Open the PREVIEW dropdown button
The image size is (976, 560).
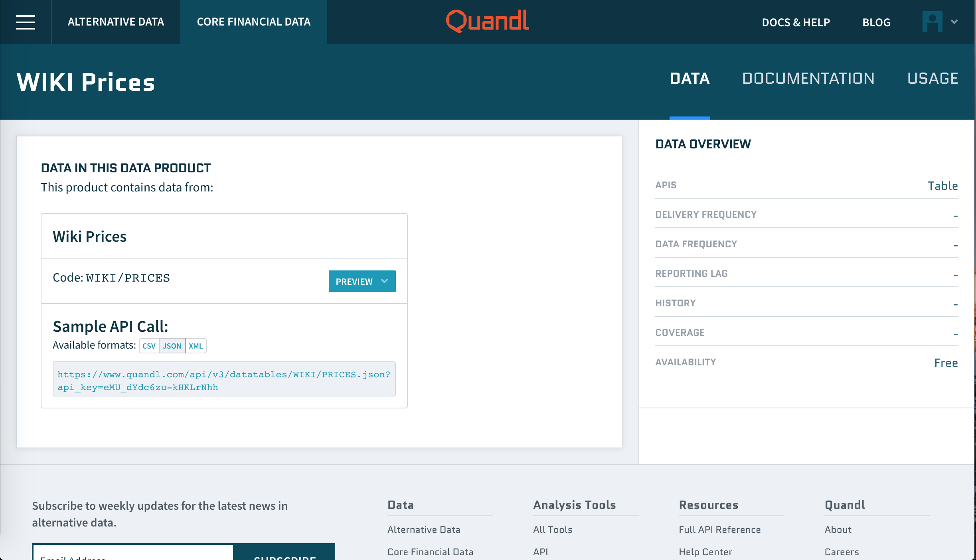(362, 281)
